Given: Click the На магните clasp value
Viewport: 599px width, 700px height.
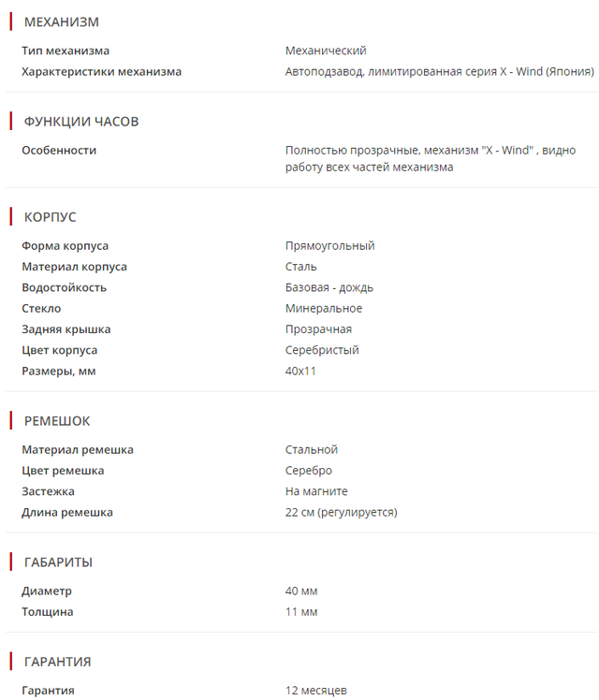Looking at the screenshot, I should pos(316,491).
